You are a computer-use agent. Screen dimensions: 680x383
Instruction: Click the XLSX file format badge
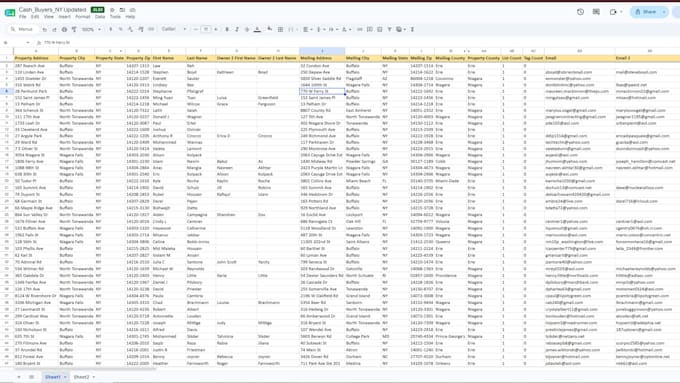tap(98, 10)
